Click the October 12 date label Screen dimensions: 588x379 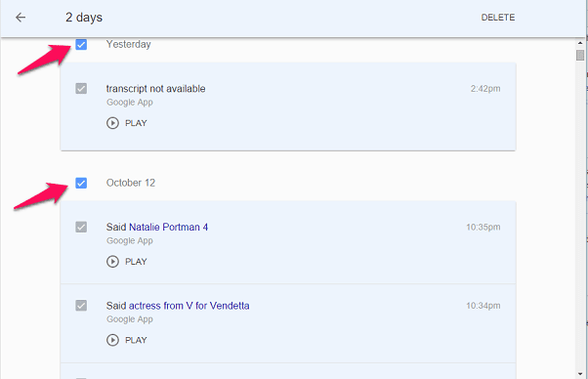click(x=131, y=183)
